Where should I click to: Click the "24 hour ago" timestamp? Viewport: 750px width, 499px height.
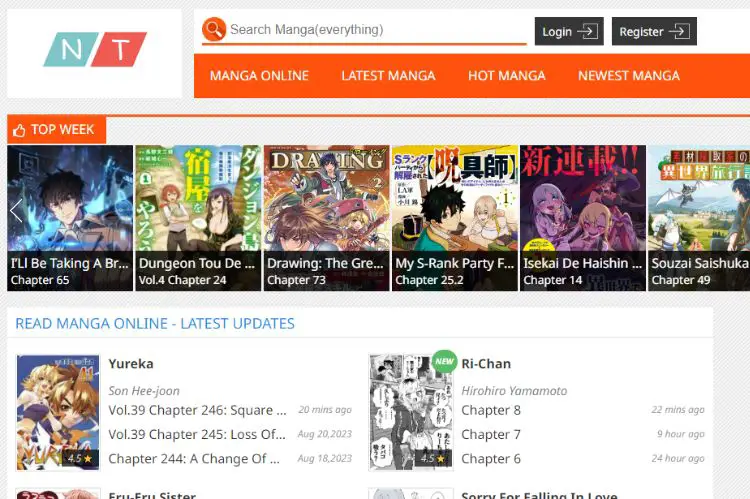[x=678, y=458]
